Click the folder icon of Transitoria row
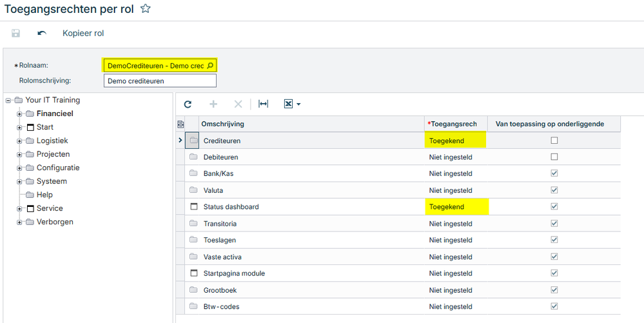 click(x=193, y=224)
